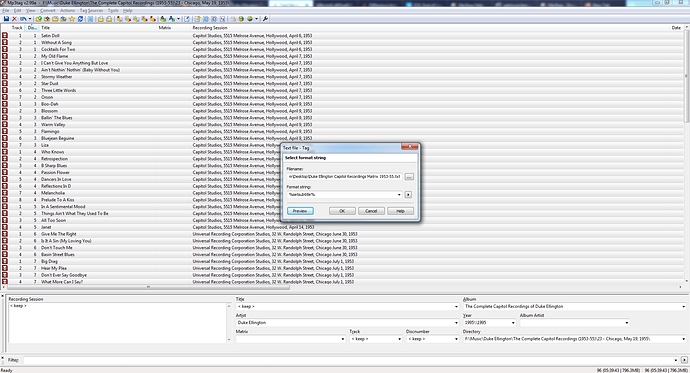
Task: Click the Tag to Filename convert icon
Action: point(119,19)
